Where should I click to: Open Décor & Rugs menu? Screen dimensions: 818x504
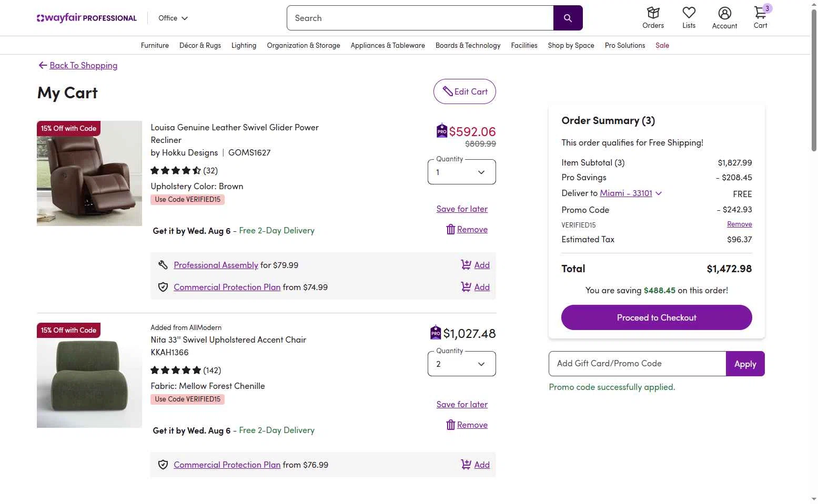200,45
